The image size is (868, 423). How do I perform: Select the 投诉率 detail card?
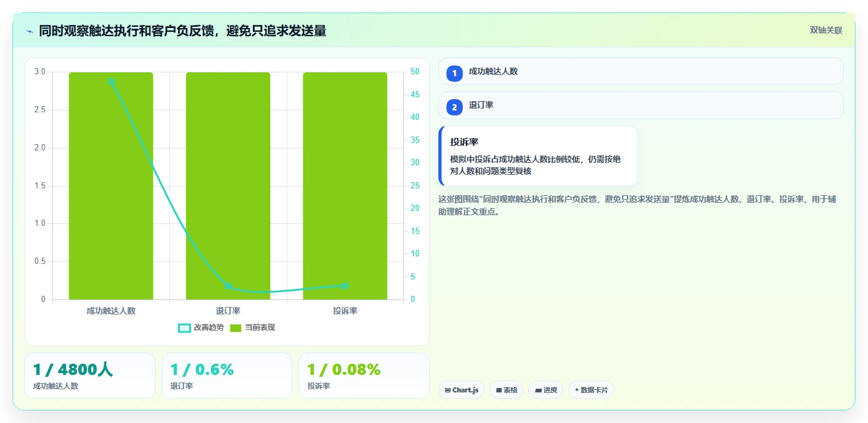pos(538,156)
